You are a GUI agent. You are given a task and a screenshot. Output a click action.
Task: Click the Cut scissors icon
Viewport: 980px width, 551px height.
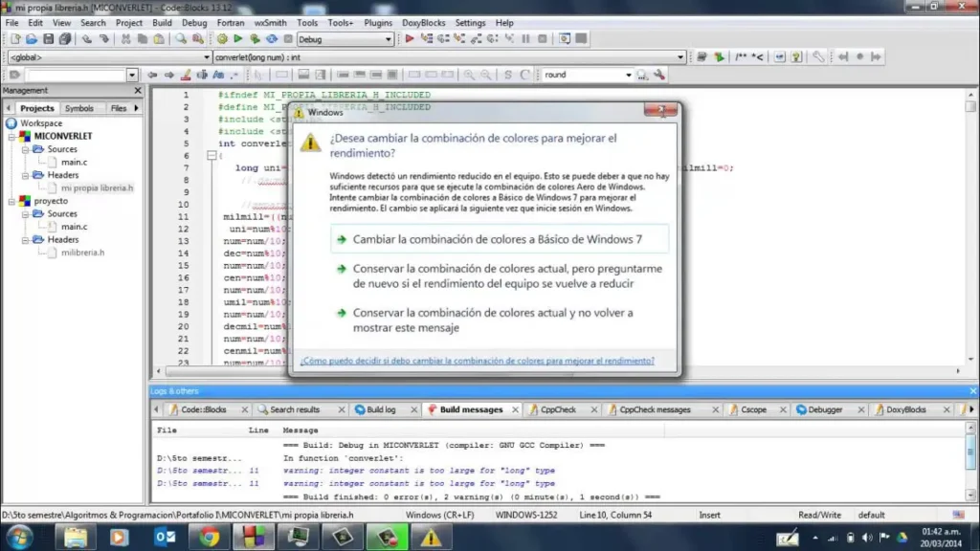125,39
